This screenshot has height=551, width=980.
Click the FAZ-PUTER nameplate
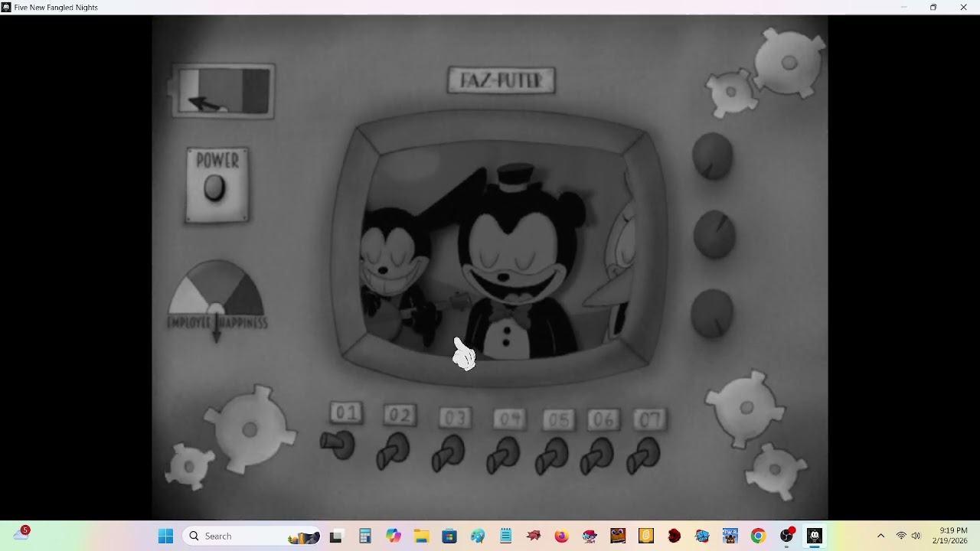coord(501,80)
